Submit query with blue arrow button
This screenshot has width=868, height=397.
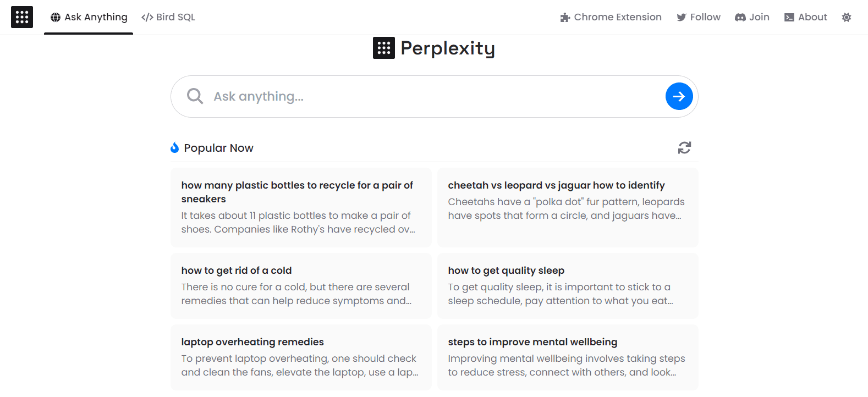pyautogui.click(x=679, y=96)
